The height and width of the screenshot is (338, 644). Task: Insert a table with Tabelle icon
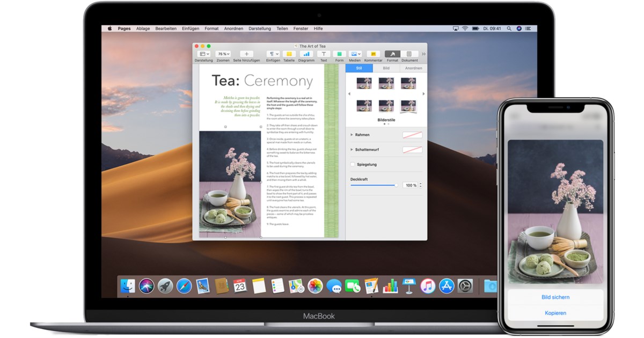(289, 54)
